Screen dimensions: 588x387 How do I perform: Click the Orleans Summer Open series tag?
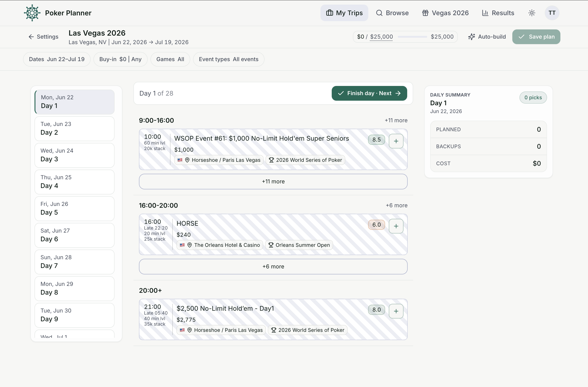click(299, 245)
